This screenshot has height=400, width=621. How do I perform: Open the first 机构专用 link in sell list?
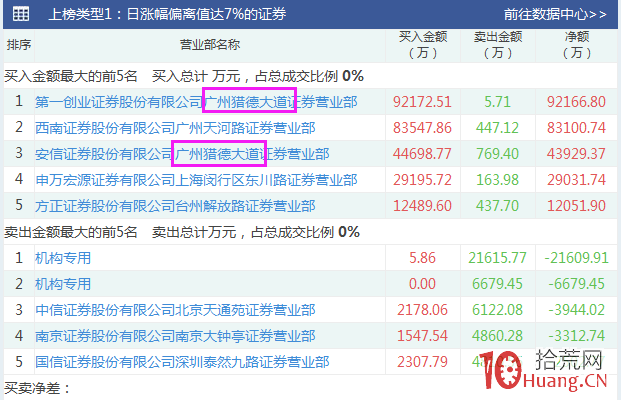(63, 258)
